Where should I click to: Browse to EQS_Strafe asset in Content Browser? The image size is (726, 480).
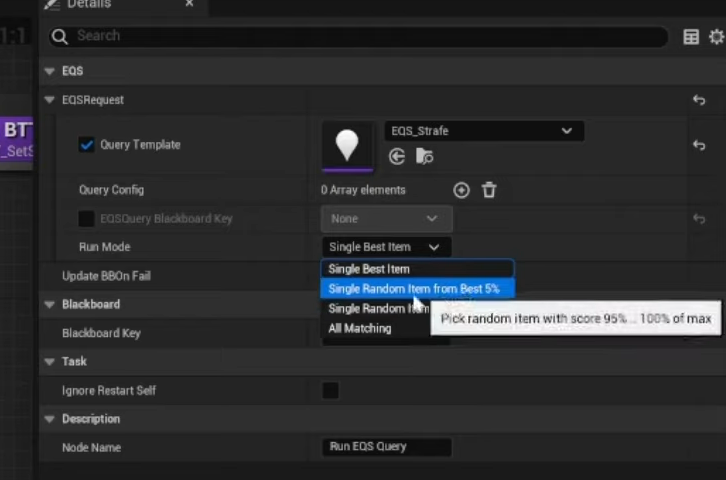coord(425,156)
